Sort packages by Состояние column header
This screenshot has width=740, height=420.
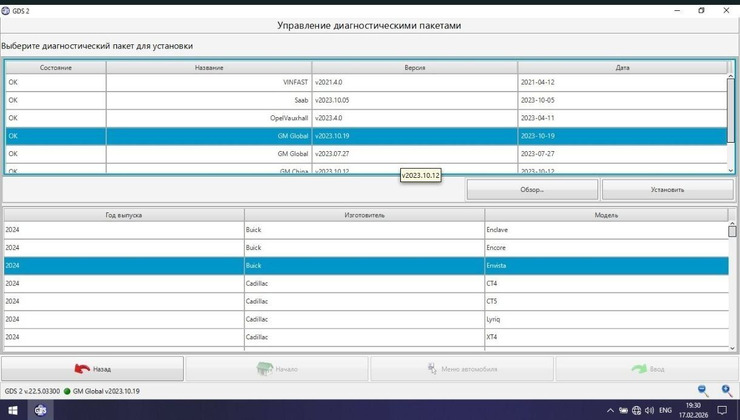pyautogui.click(x=56, y=67)
